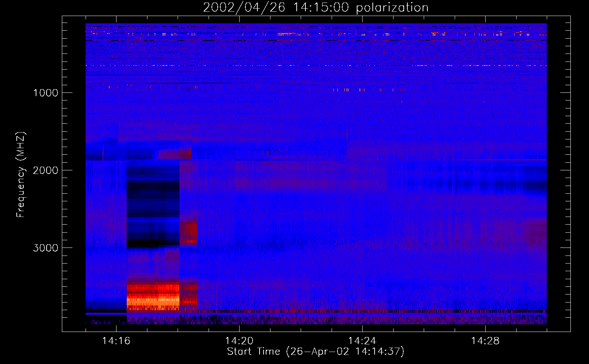The image size is (589, 364).
Task: Click the red patch near 14:18 above 3000 MHz
Action: 189,233
